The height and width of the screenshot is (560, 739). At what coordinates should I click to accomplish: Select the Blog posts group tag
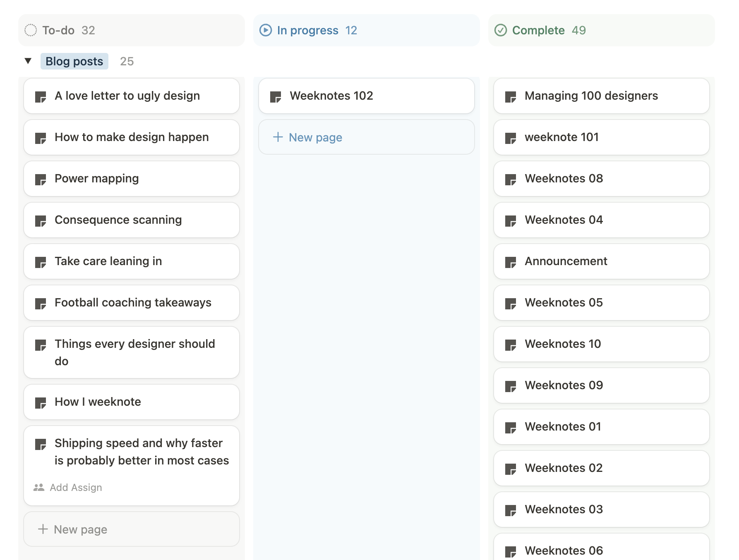pyautogui.click(x=74, y=61)
